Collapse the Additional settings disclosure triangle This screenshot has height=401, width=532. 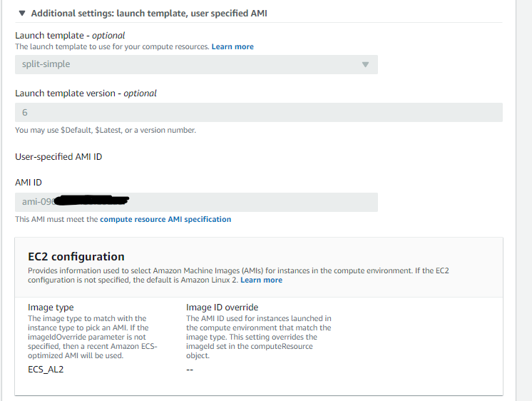pos(22,13)
